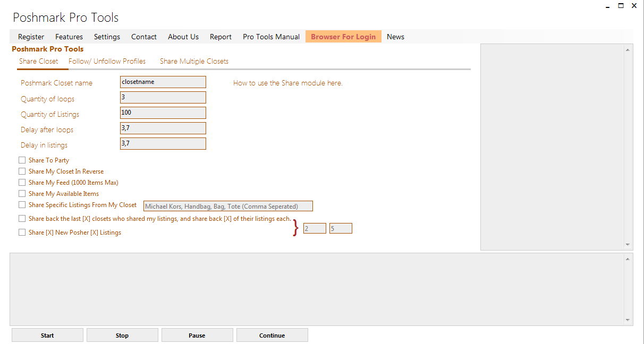
Task: Minimize the Poshmark Pro Tools window
Action: 607,6
